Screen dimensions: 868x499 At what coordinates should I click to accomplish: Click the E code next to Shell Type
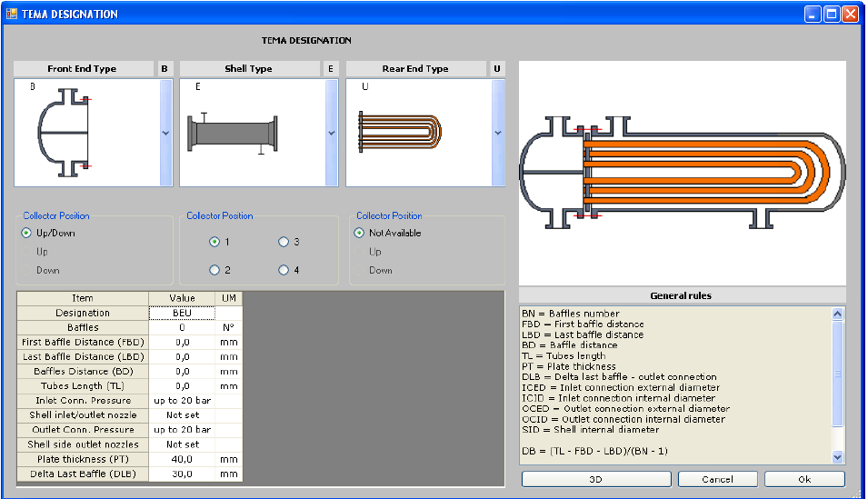[x=331, y=69]
